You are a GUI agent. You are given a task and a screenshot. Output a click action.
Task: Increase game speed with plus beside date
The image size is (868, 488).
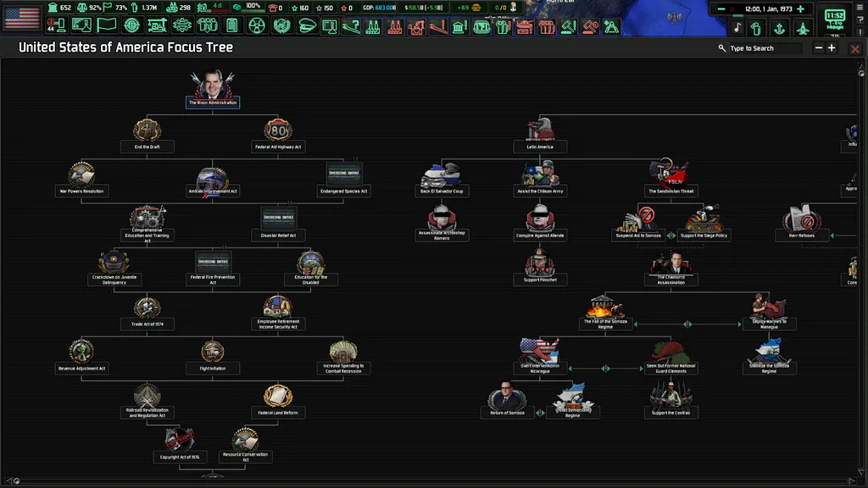[x=800, y=8]
